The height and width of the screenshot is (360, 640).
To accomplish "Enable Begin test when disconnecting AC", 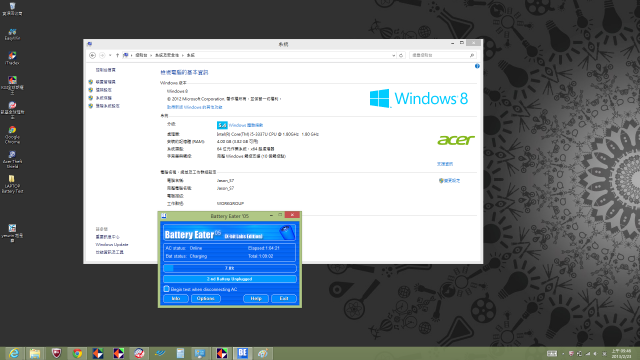I will pyautogui.click(x=167, y=289).
